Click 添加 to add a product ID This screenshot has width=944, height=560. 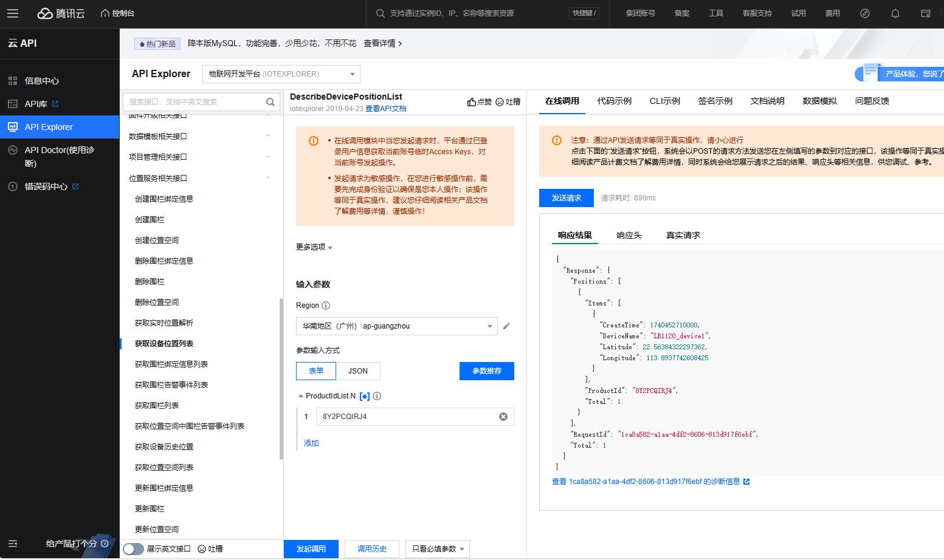click(x=311, y=443)
